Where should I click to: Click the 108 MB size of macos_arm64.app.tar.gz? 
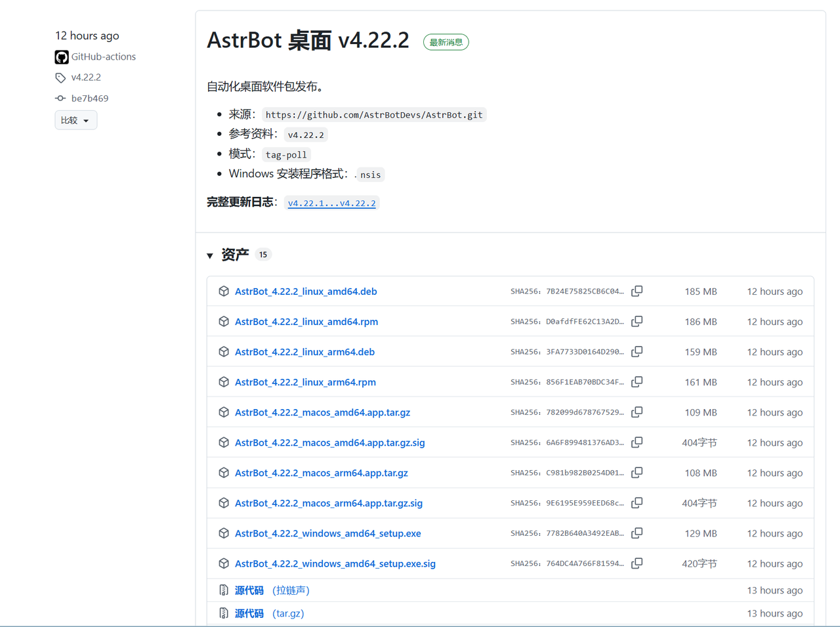tap(701, 473)
